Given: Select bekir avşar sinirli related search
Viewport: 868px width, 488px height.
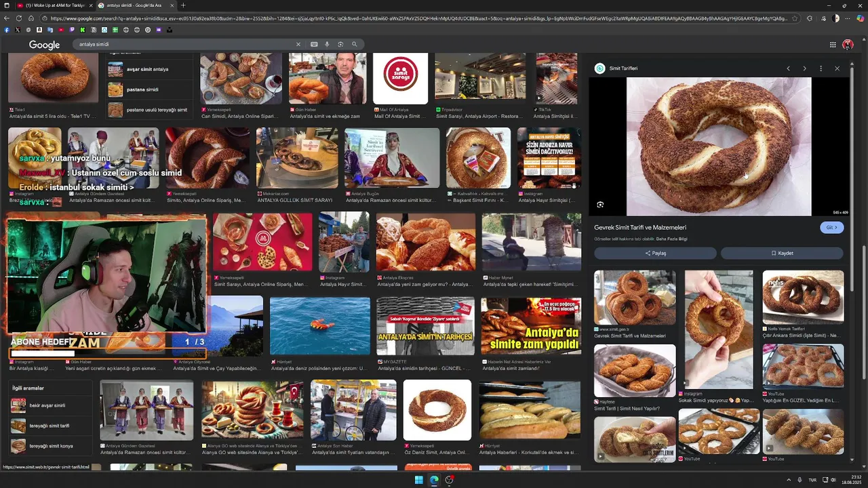Looking at the screenshot, I should pyautogui.click(x=51, y=405).
